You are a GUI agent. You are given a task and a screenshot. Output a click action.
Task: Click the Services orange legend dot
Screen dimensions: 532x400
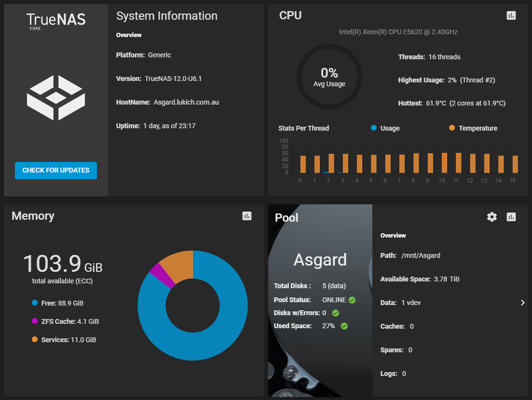point(35,339)
